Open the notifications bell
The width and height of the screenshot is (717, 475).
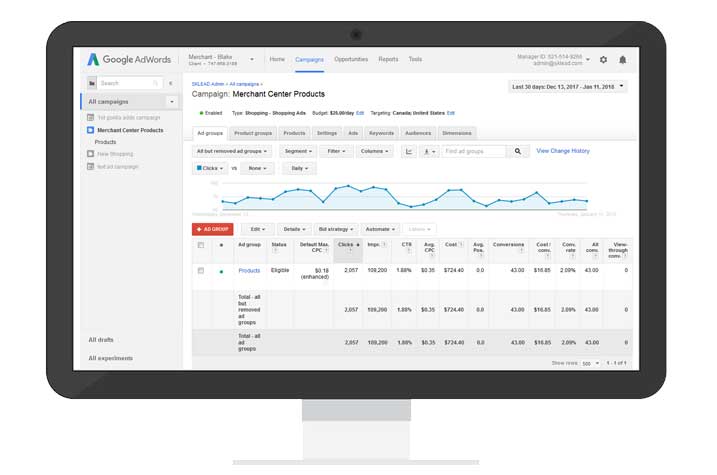pos(622,60)
